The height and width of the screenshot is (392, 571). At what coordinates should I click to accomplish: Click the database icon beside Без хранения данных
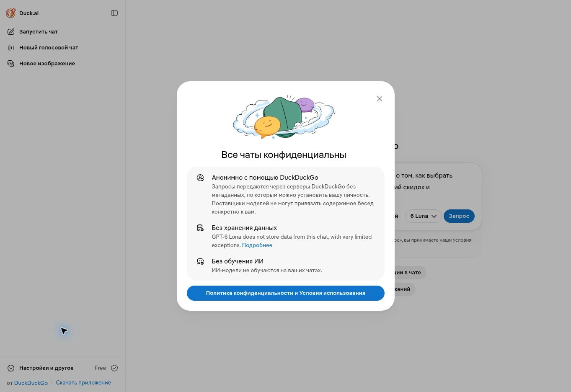pyautogui.click(x=200, y=228)
